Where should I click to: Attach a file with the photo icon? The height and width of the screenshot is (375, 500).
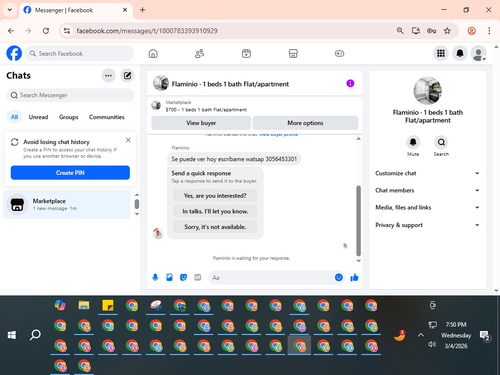[169, 277]
